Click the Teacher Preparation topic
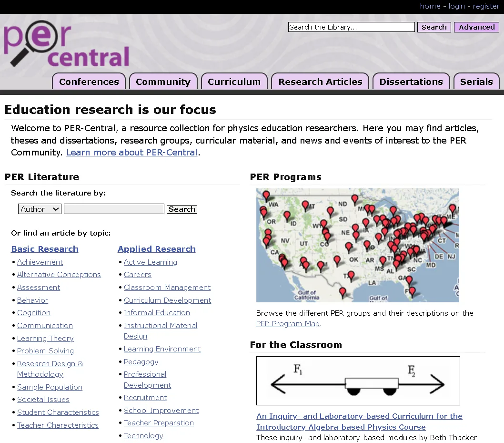 [159, 422]
